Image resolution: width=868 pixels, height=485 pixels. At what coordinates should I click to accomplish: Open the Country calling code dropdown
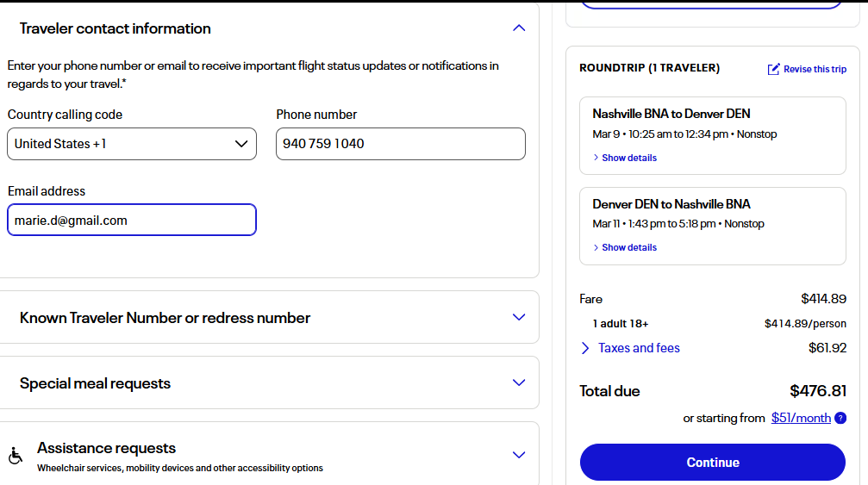click(132, 144)
